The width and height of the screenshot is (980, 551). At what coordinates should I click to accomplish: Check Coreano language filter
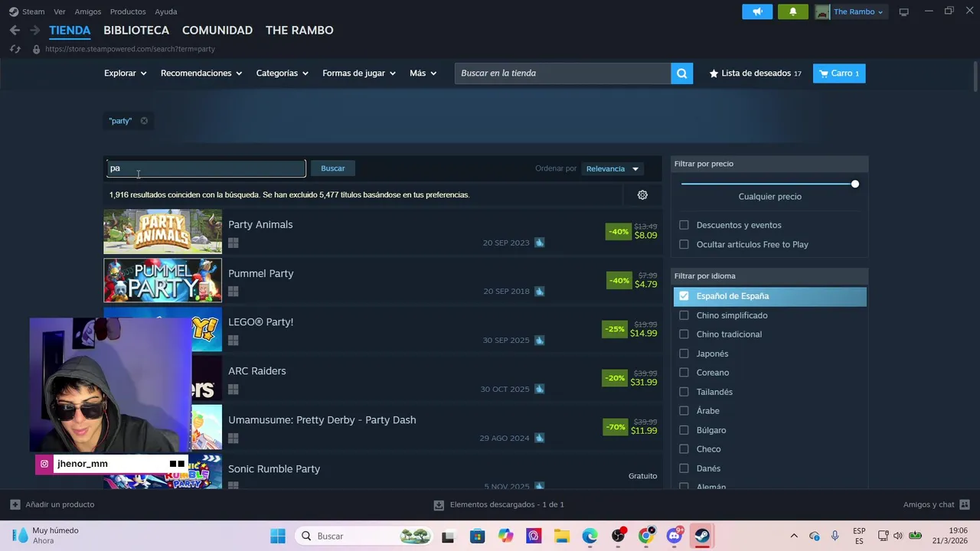[684, 373]
